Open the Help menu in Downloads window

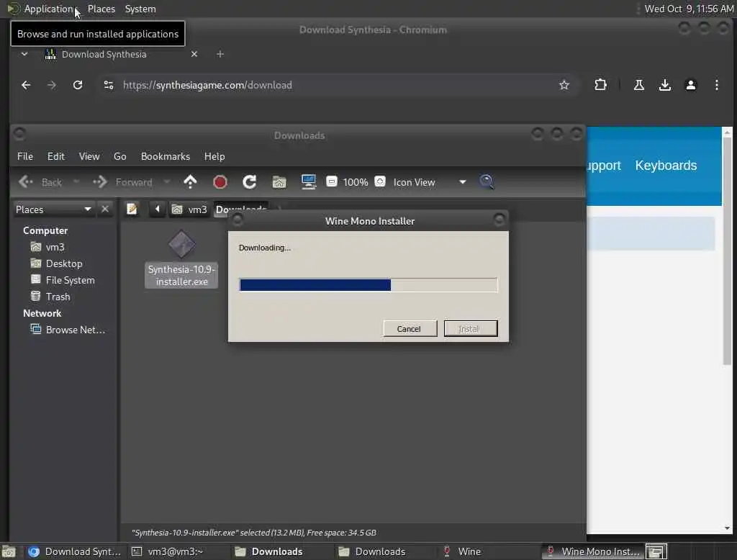[x=214, y=157]
